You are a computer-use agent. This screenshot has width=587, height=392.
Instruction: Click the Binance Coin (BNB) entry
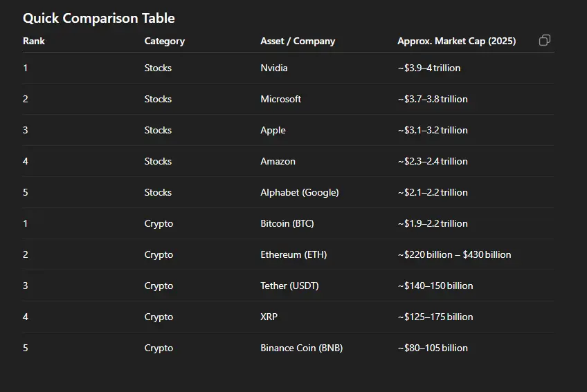[x=301, y=348]
